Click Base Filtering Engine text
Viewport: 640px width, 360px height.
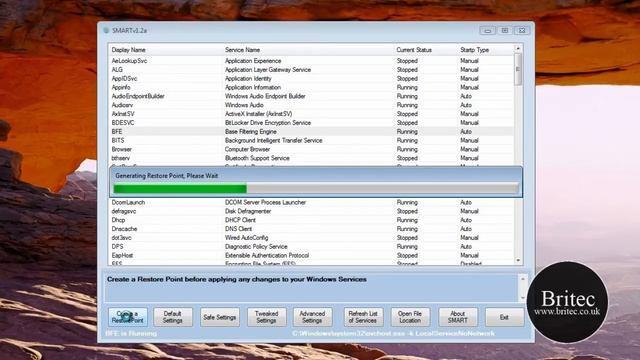251,131
